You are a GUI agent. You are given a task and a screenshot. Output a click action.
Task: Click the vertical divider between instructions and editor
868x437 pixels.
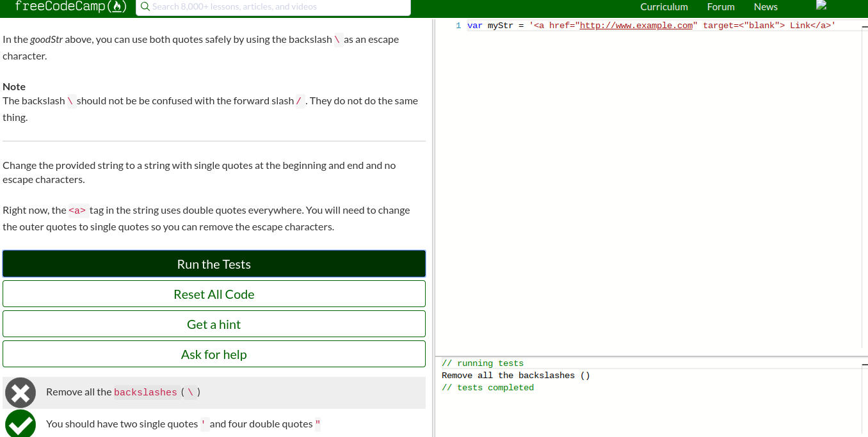point(433,192)
